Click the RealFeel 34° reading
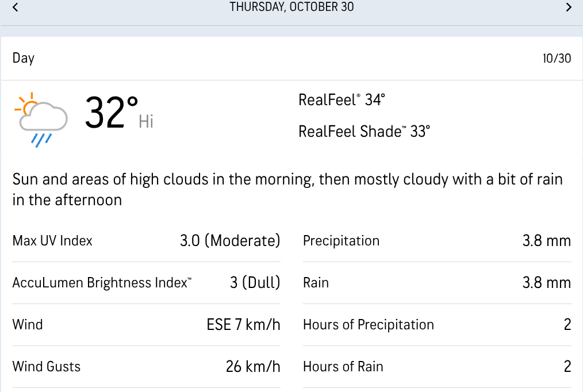This screenshot has height=392, width=583. click(x=342, y=100)
